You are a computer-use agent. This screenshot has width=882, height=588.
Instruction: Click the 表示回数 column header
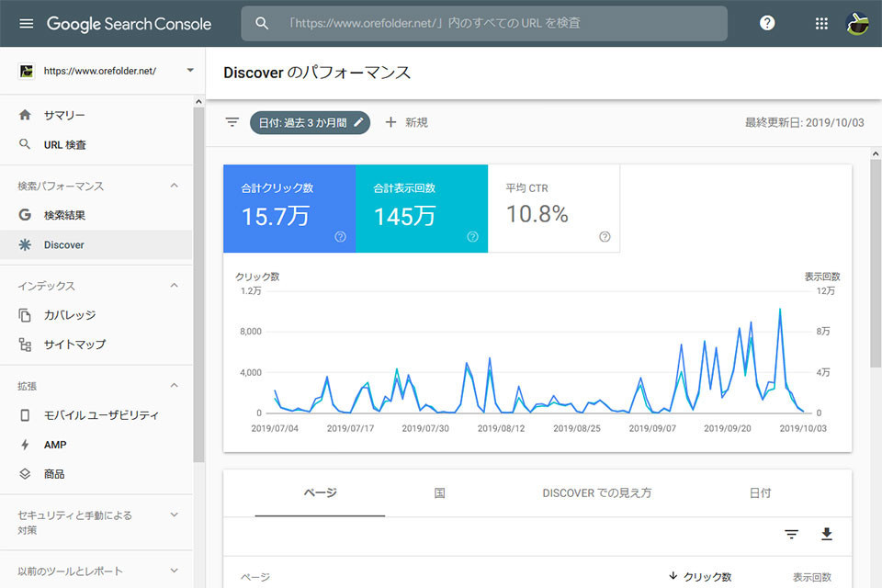point(811,577)
